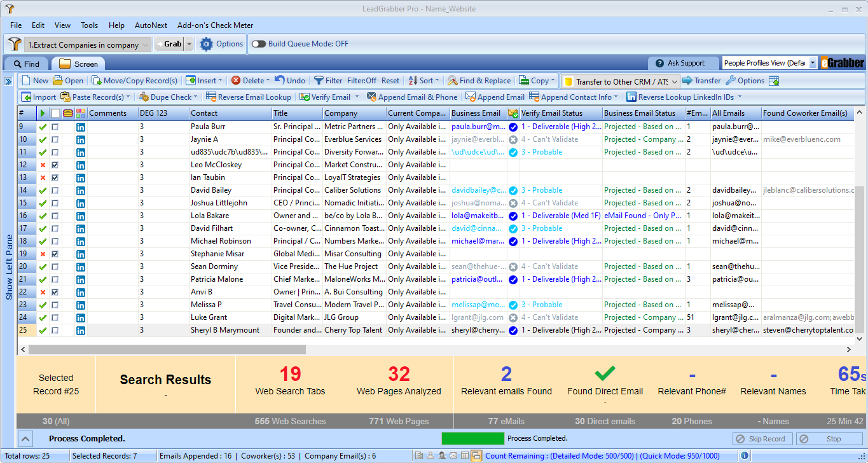This screenshot has height=463, width=868.
Task: Switch to the Screen tab
Action: coord(78,64)
